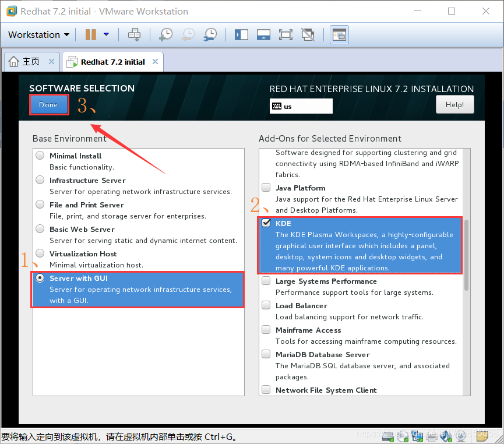504x444 pixels.
Task: Click the us keyboard layout field
Action: [301, 106]
